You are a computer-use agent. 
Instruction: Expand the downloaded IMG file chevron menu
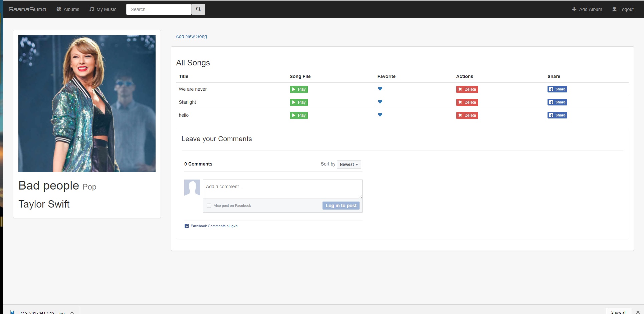pos(72,312)
